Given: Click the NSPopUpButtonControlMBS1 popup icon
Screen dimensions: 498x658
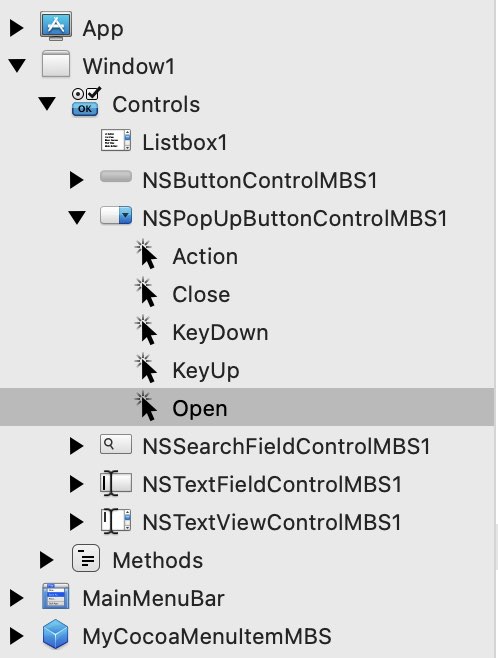Looking at the screenshot, I should (x=116, y=215).
